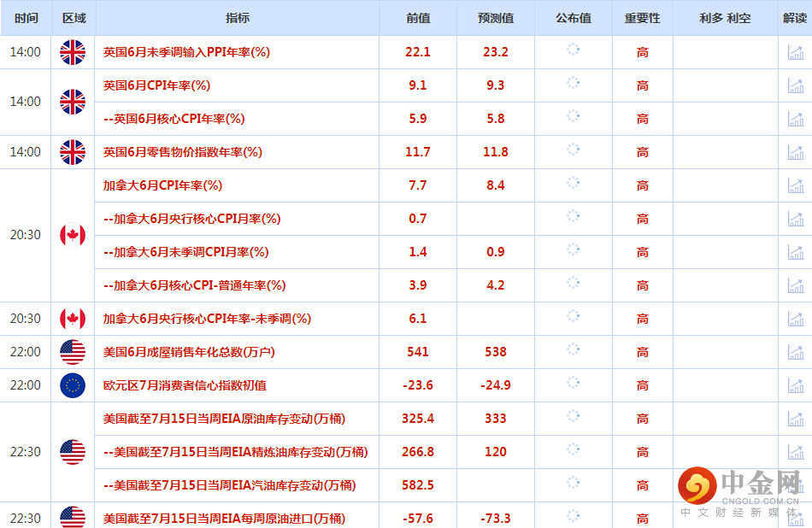The height and width of the screenshot is (528, 812).
Task: Select previous value 22.1
Action: (x=418, y=52)
